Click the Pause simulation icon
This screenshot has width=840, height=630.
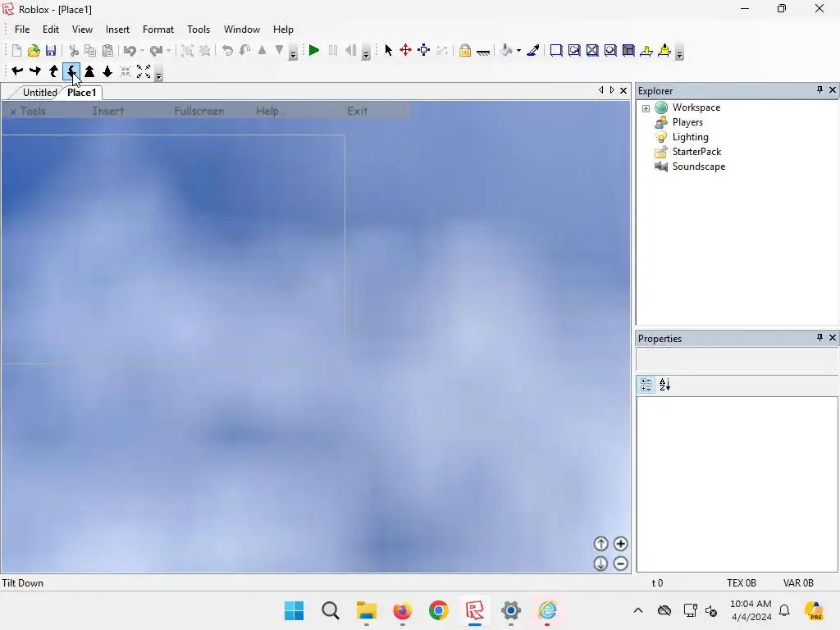(x=333, y=50)
